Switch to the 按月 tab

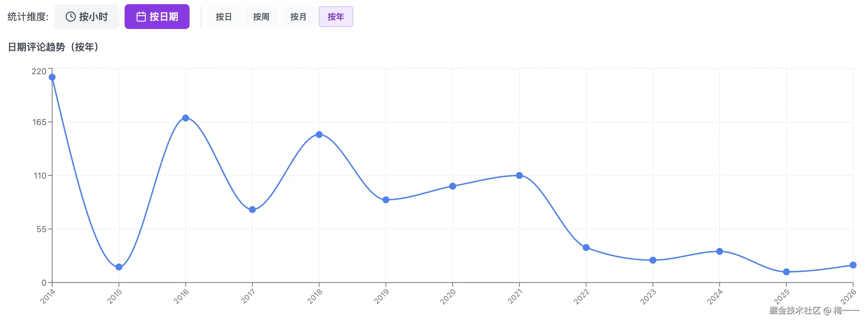pyautogui.click(x=298, y=17)
